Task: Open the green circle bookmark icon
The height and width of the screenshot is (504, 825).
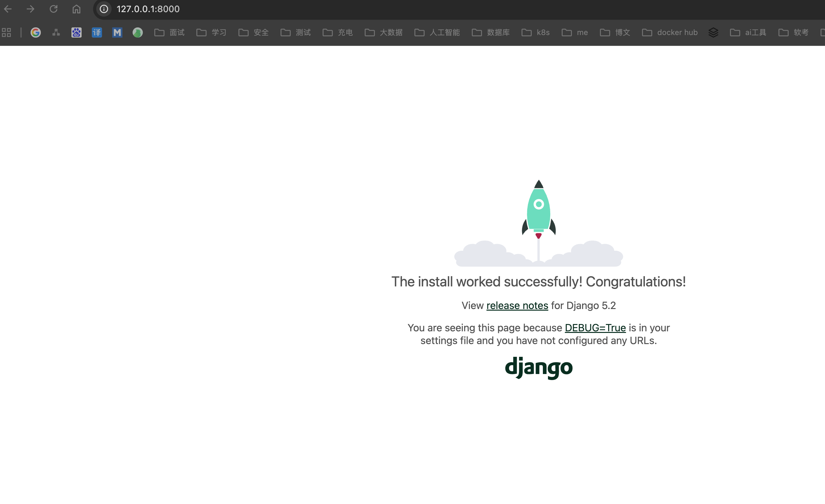Action: click(x=138, y=32)
